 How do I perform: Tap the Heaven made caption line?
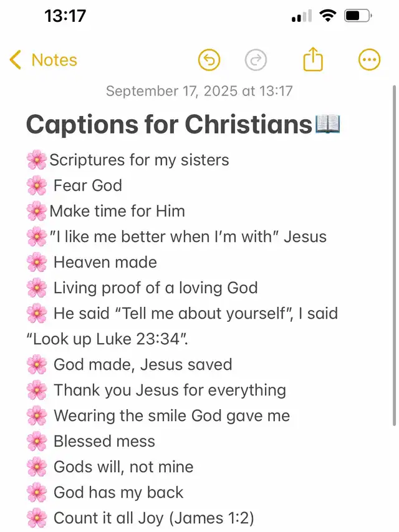pyautogui.click(x=105, y=263)
